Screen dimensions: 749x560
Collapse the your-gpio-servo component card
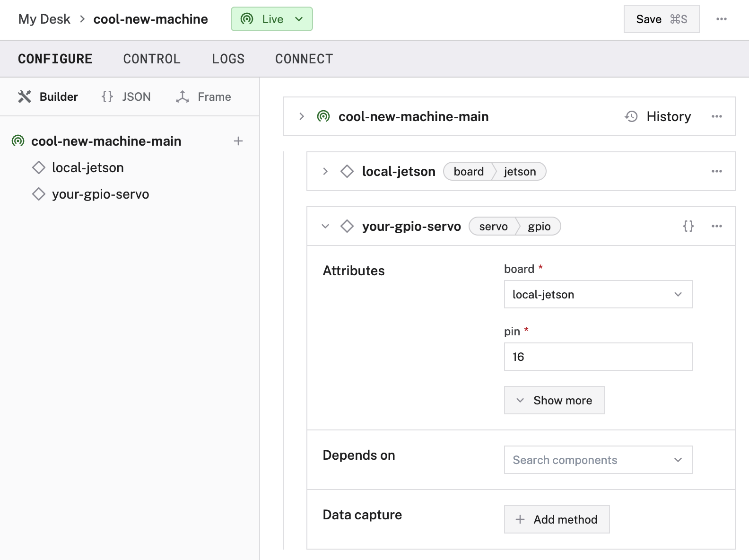[325, 226]
